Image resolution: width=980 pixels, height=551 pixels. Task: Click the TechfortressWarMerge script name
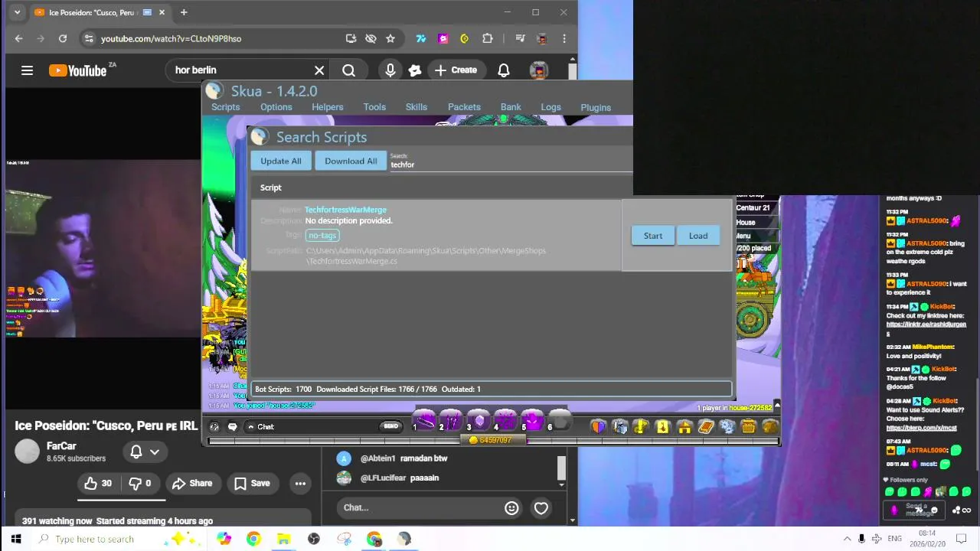pos(345,210)
